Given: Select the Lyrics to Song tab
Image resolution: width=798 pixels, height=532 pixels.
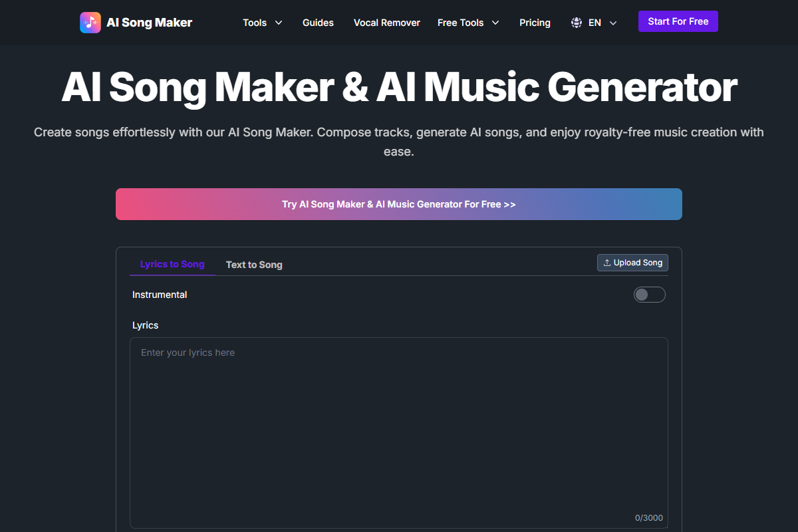Looking at the screenshot, I should point(172,264).
